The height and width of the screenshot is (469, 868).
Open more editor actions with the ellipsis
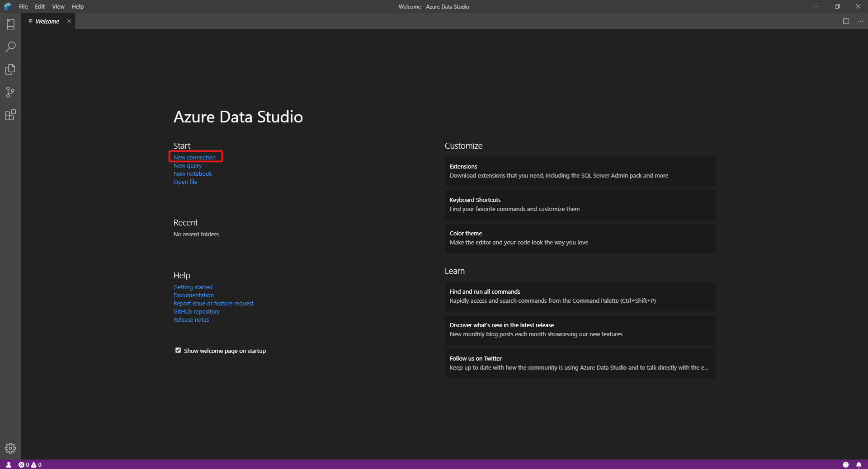click(x=860, y=21)
